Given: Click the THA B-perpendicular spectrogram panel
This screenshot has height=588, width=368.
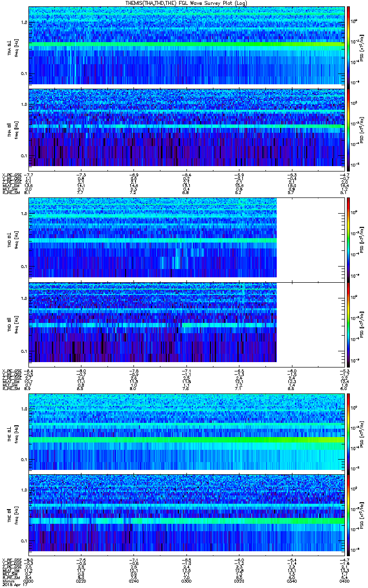Looking at the screenshot, I should [x=186, y=46].
